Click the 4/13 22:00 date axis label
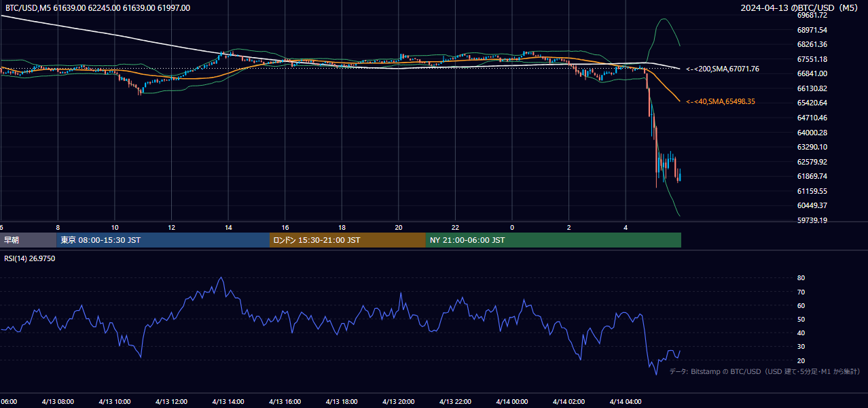Screen dimensions: 868x408 point(456,402)
